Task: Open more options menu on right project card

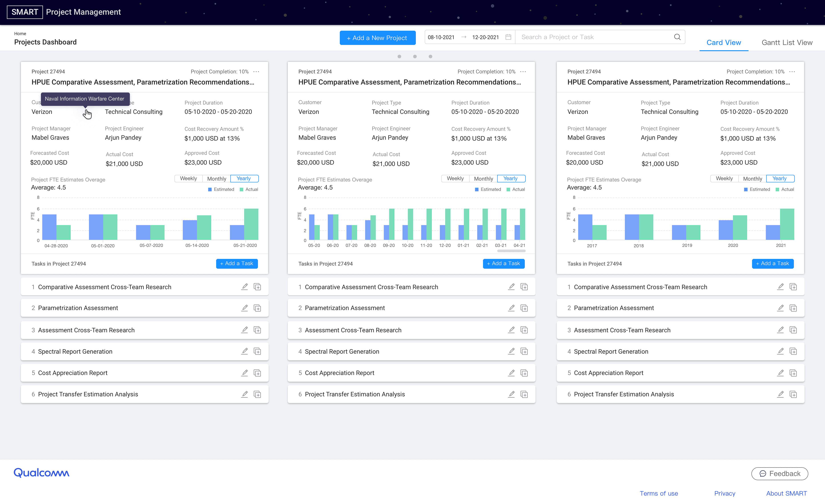Action: point(792,72)
